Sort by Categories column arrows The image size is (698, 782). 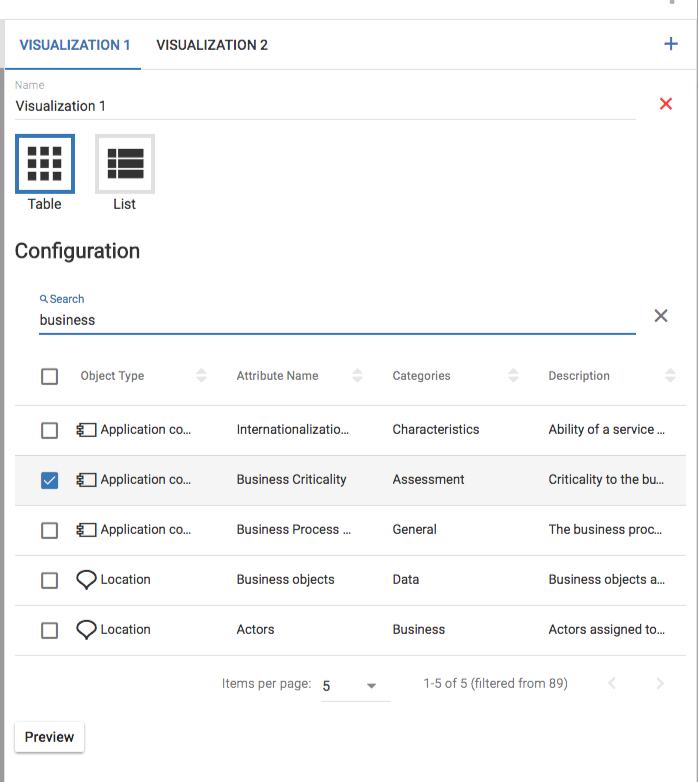click(x=513, y=376)
